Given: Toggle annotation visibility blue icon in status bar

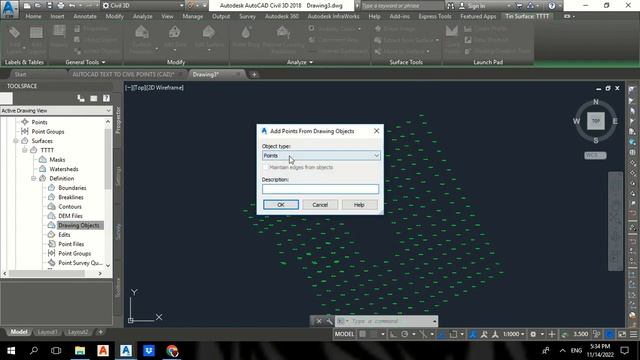Looking at the screenshot, I should tap(473, 334).
